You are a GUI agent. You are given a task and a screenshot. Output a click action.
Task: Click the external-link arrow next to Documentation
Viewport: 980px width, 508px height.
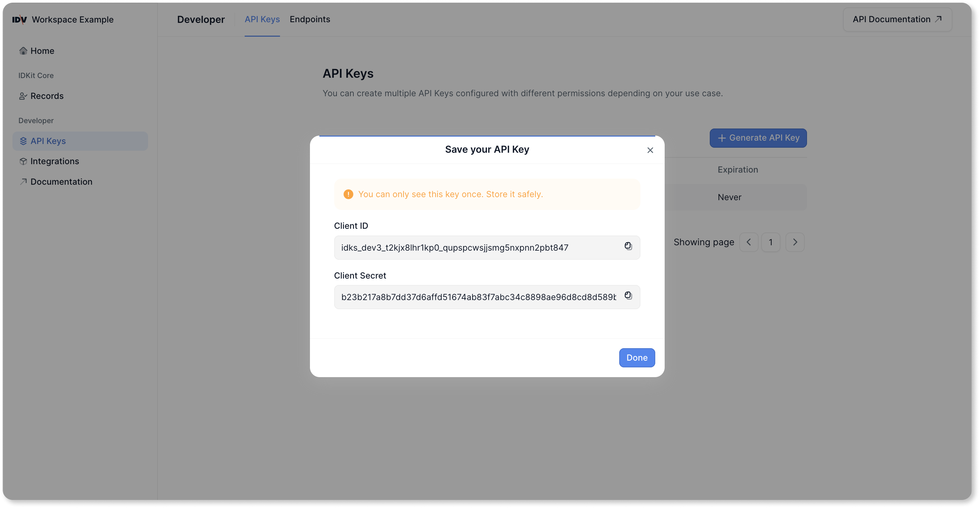[23, 181]
